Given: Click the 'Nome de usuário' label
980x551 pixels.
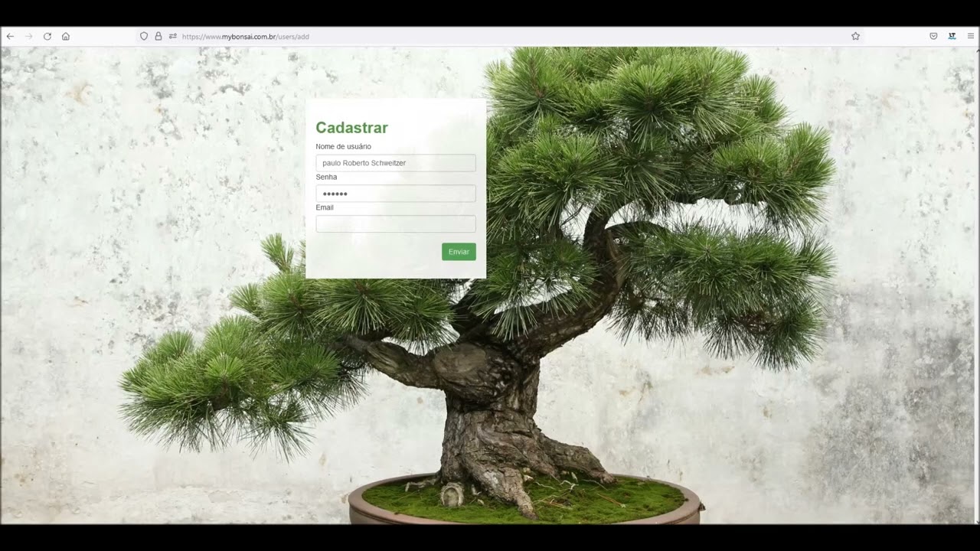Looking at the screenshot, I should pos(344,146).
